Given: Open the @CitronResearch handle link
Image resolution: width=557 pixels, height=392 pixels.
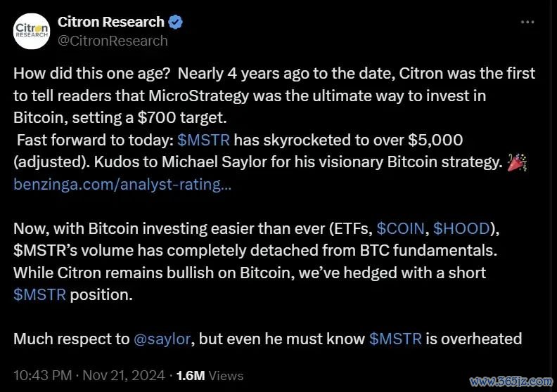Looking at the screenshot, I should tap(113, 41).
